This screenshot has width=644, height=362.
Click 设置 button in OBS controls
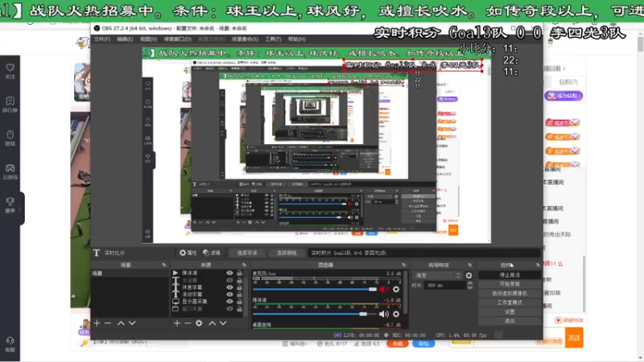[510, 312]
